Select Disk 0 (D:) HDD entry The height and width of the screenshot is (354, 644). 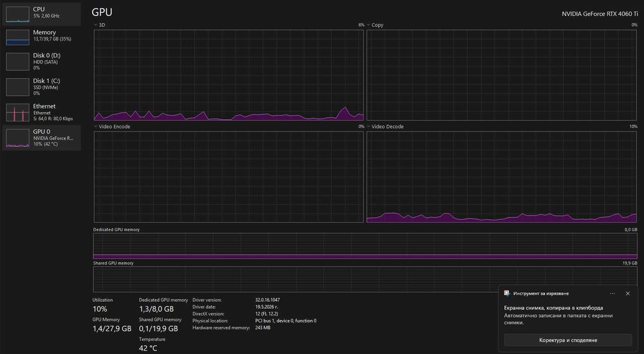[41, 62]
